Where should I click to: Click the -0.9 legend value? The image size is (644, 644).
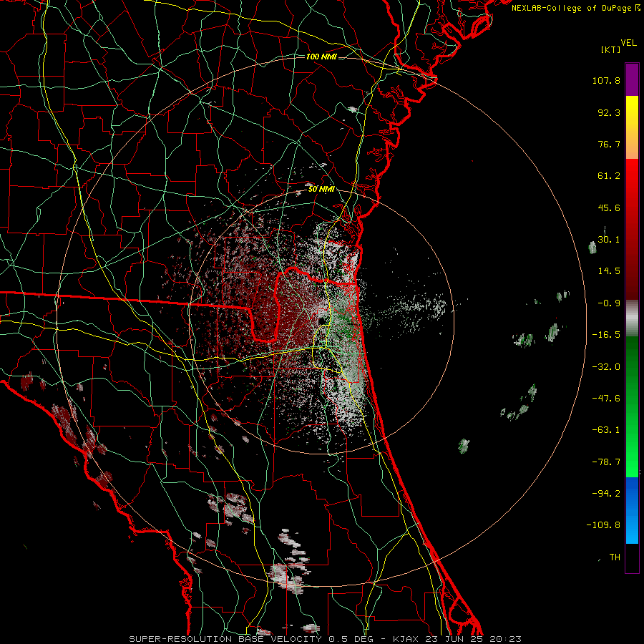[609, 303]
